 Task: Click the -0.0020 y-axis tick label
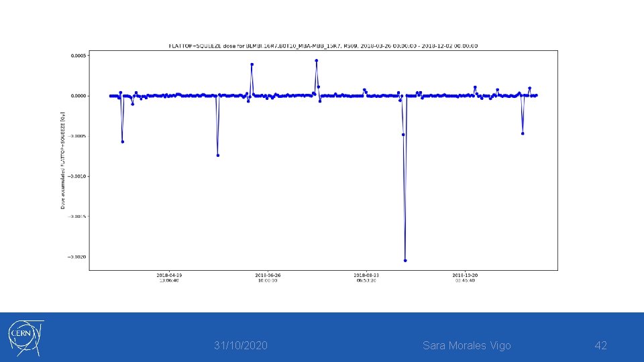coord(77,257)
